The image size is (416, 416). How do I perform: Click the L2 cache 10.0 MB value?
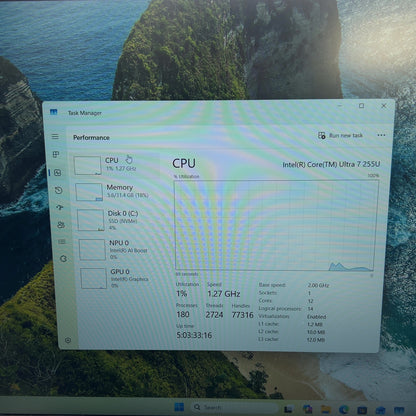pos(316,332)
